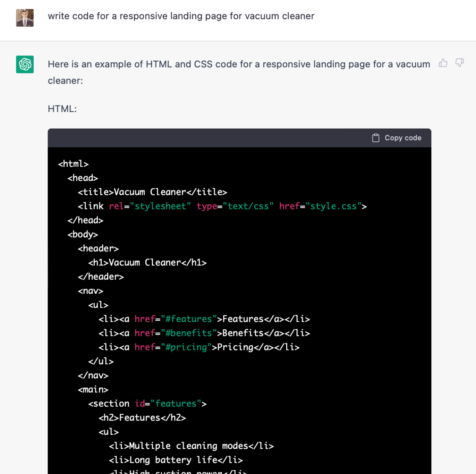The width and height of the screenshot is (476, 474).
Task: Click the "#pricing" href in nav list
Action: [x=186, y=347]
